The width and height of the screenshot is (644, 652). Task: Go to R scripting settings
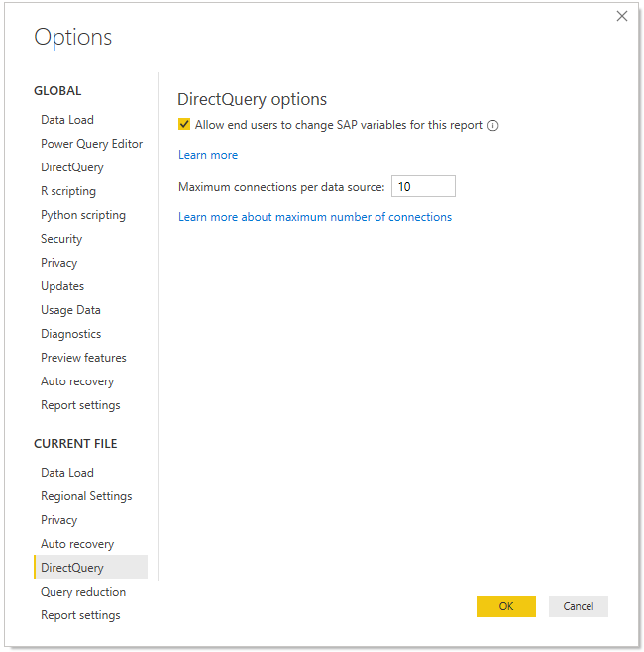68,191
